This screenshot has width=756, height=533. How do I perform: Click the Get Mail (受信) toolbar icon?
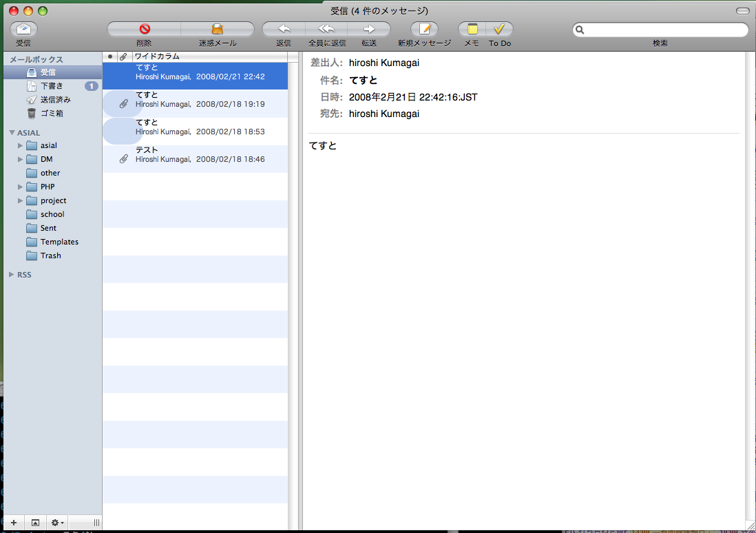(x=23, y=30)
